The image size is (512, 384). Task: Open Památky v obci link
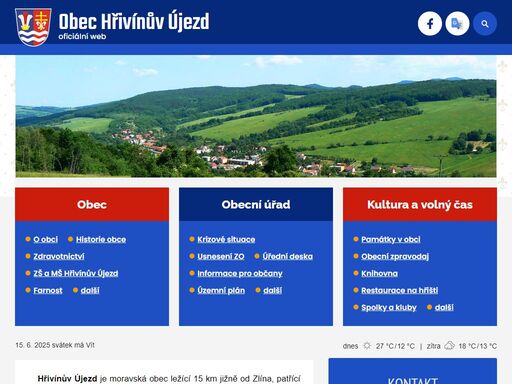pos(391,239)
